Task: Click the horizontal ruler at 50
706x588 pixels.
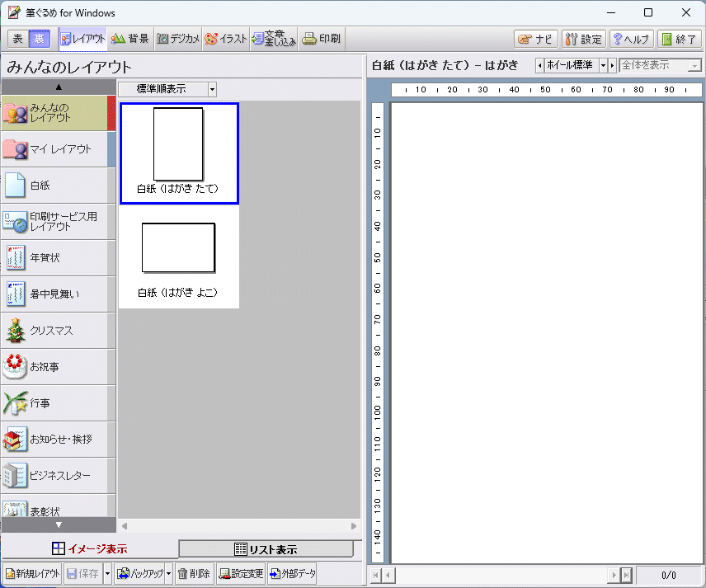Action: tap(545, 90)
